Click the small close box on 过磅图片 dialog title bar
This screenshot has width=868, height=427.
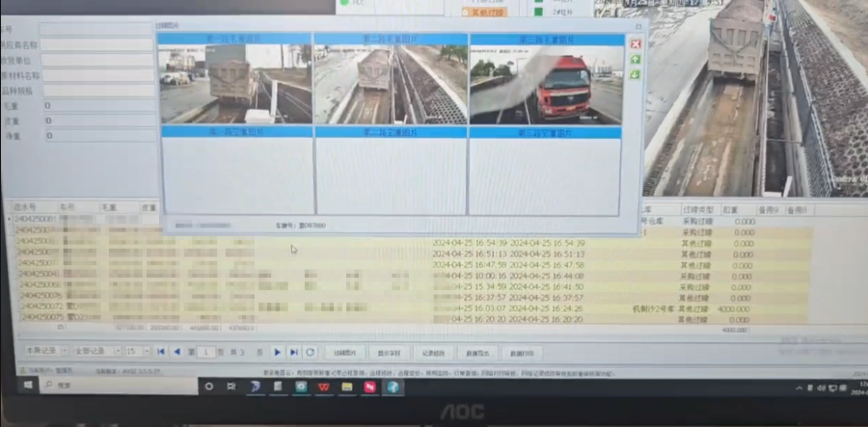click(x=638, y=26)
